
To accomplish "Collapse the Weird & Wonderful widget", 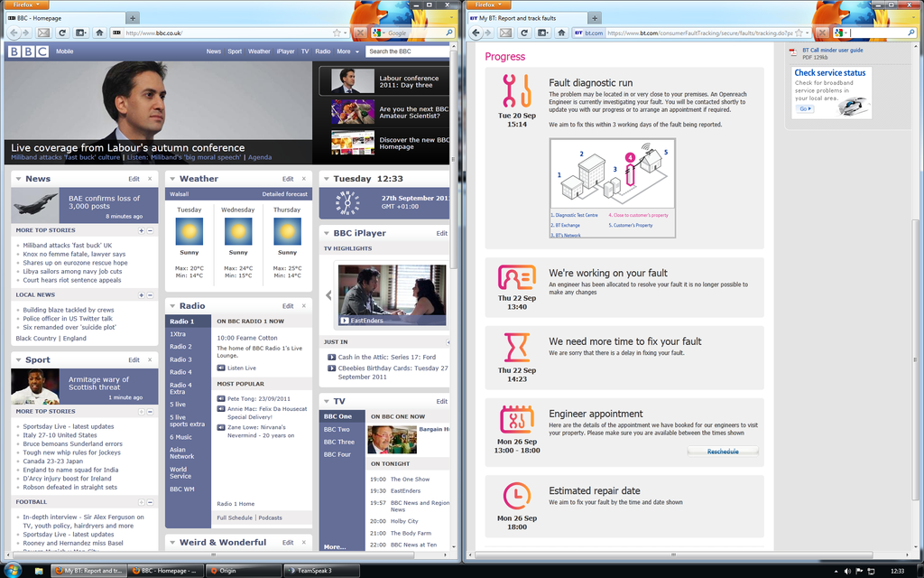I will point(172,543).
